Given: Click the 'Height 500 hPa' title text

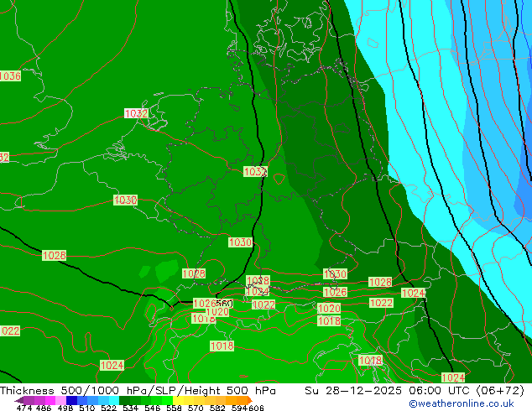Looking at the screenshot, I should point(231,391).
